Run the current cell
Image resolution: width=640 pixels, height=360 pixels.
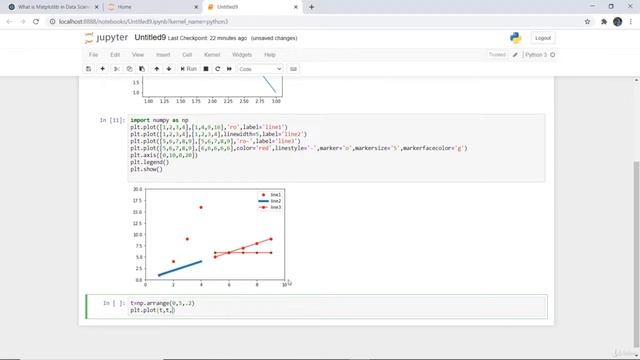(x=189, y=69)
